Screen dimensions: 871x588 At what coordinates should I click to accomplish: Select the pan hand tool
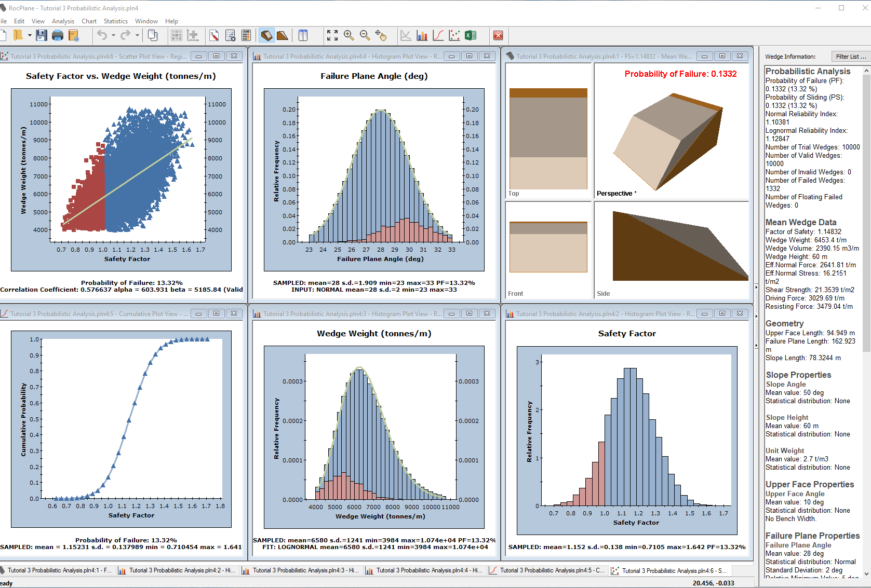381,35
